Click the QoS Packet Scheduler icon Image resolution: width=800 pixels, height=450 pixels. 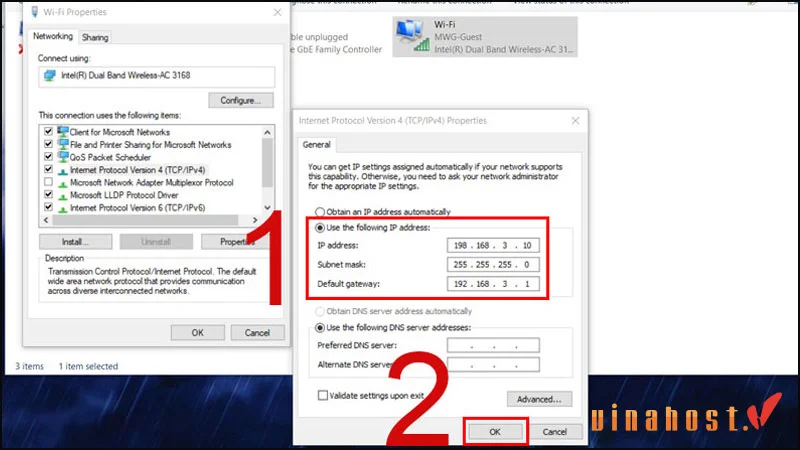[63, 157]
